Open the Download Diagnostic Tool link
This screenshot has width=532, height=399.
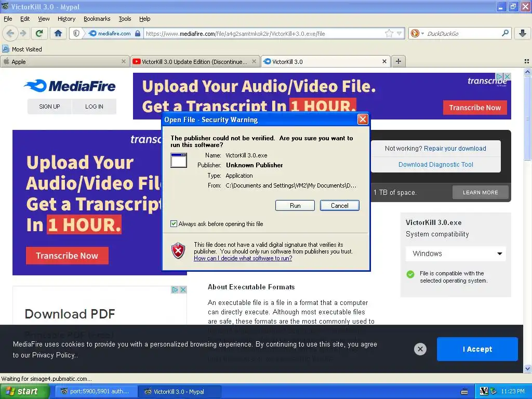[x=436, y=165]
